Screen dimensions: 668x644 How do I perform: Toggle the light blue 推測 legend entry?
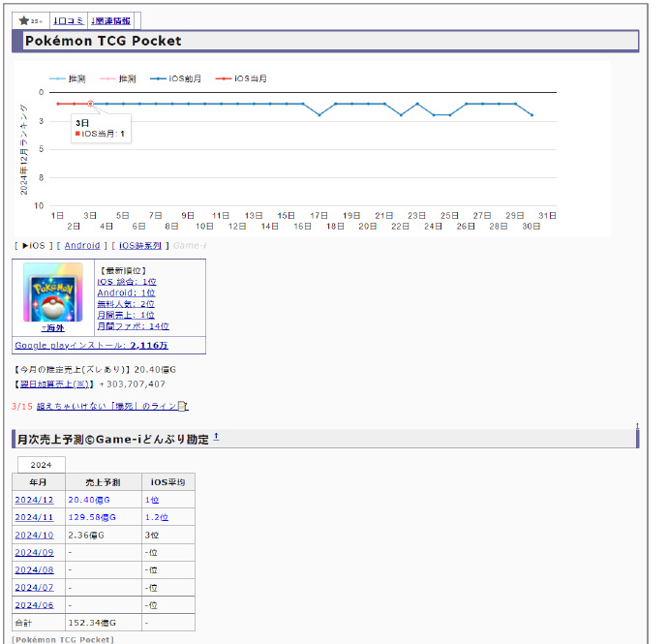click(x=69, y=78)
